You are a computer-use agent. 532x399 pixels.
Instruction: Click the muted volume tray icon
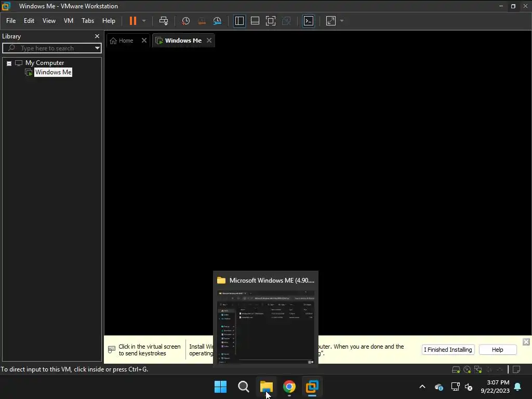469,387
